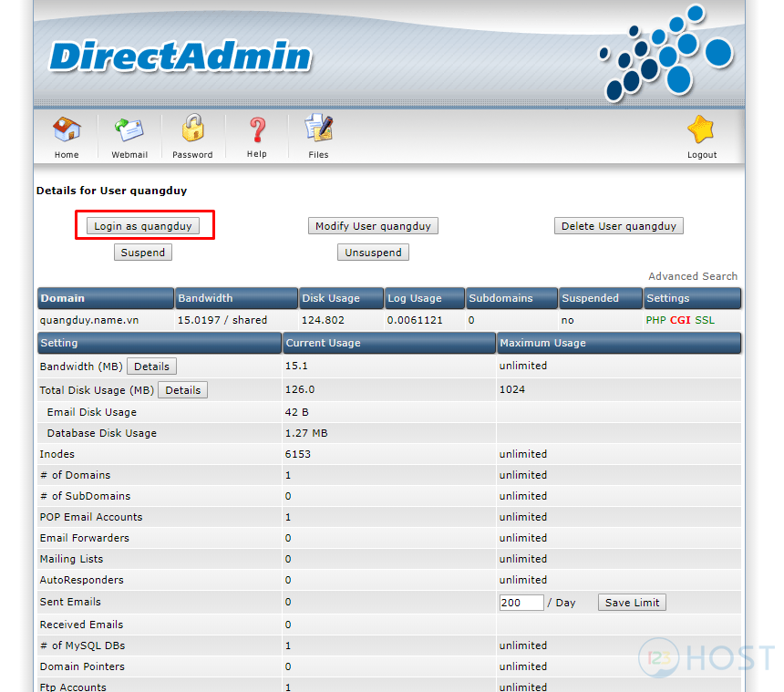Click the # of MySQL DBs row label
The height and width of the screenshot is (692, 784).
point(82,646)
